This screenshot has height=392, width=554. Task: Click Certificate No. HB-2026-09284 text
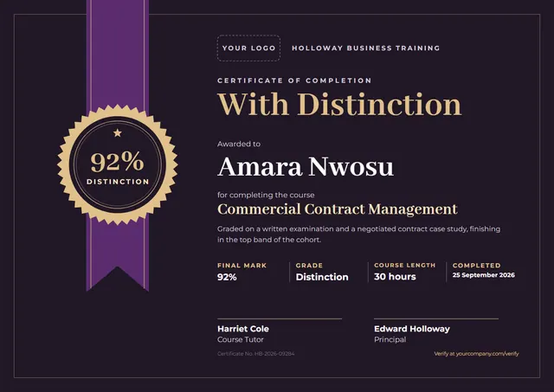coord(256,354)
